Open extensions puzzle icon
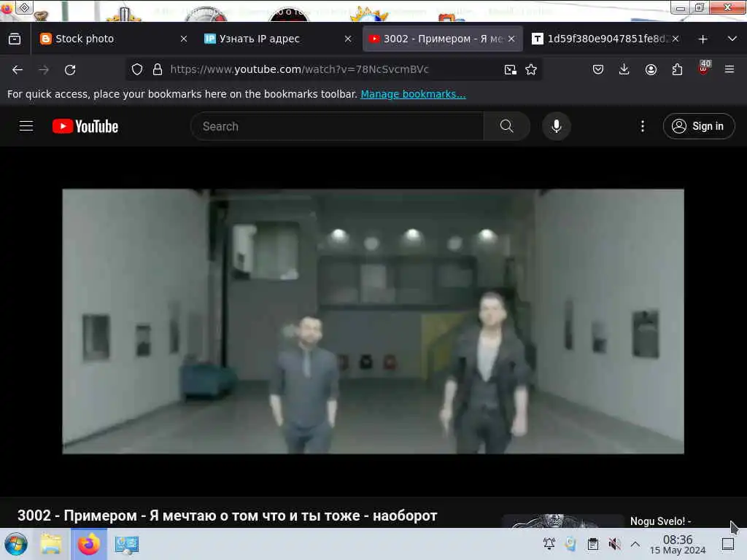The image size is (747, 560). 677,70
